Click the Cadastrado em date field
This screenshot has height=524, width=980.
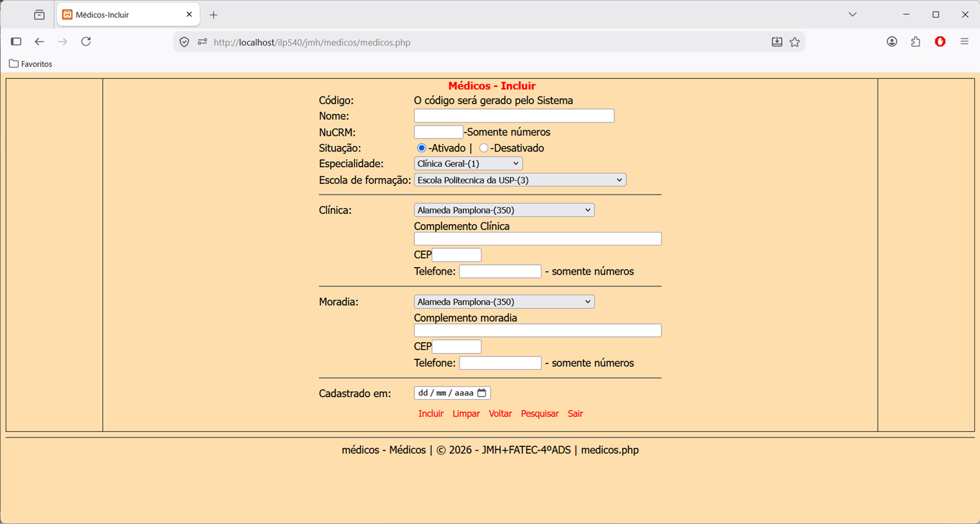452,393
